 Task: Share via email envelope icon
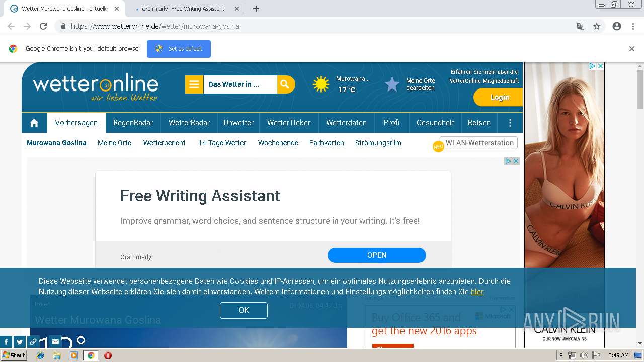55,342
